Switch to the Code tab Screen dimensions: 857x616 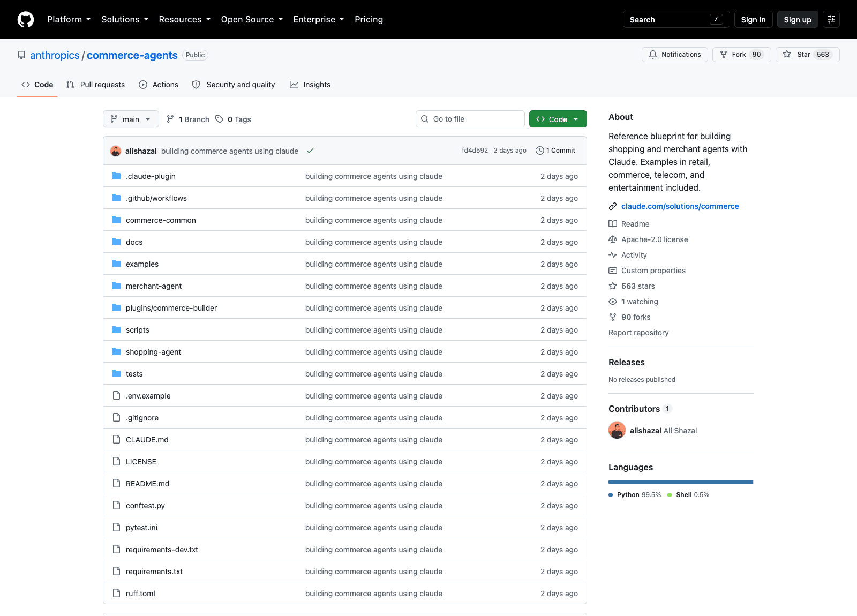37,85
